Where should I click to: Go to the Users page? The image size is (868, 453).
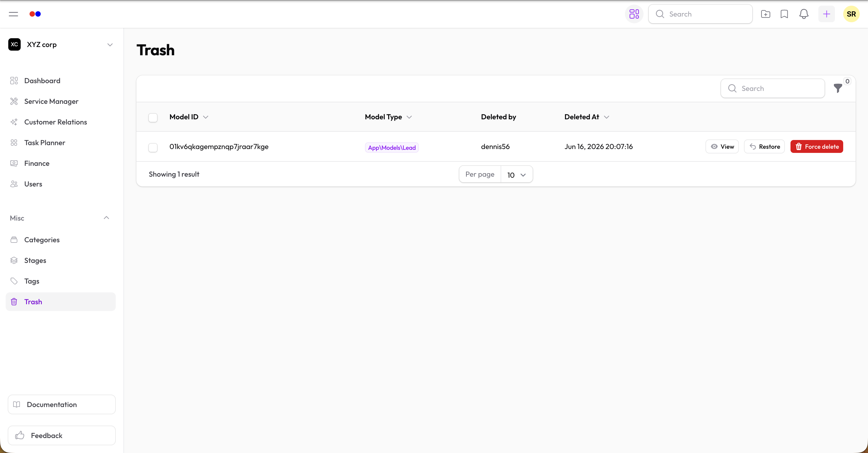coord(61,184)
